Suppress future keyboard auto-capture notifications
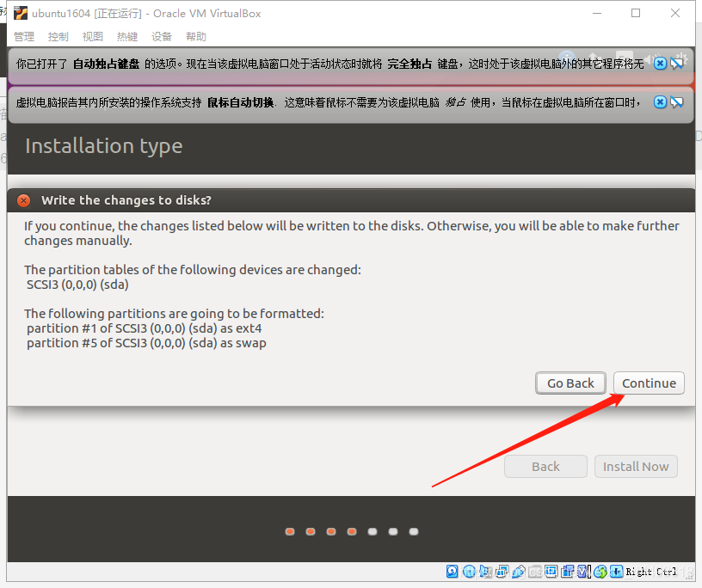 677,64
